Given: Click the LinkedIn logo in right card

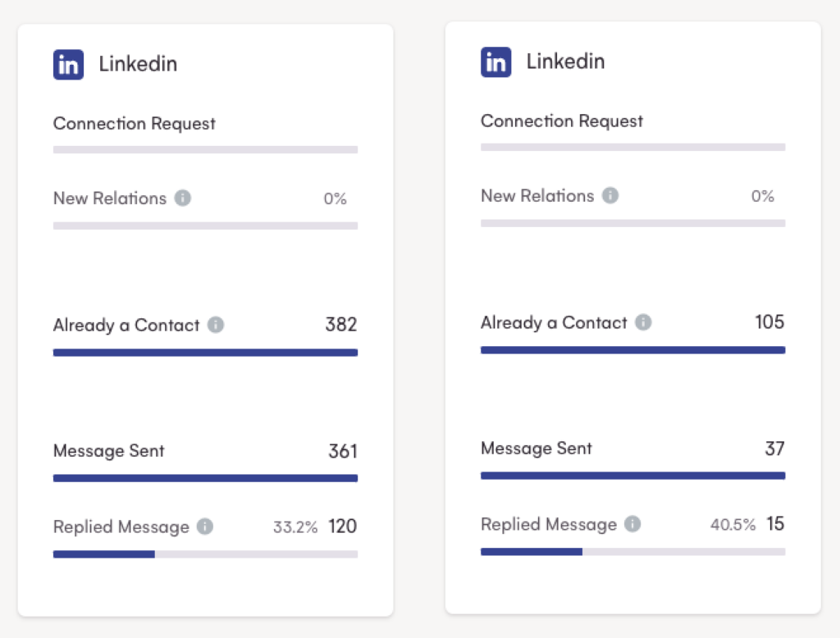Looking at the screenshot, I should tap(496, 62).
